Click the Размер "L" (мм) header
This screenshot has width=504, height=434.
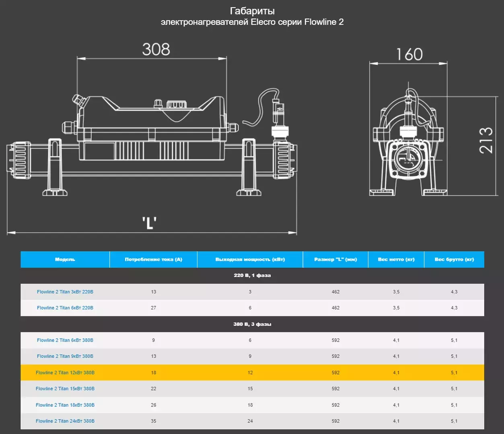pyautogui.click(x=335, y=260)
